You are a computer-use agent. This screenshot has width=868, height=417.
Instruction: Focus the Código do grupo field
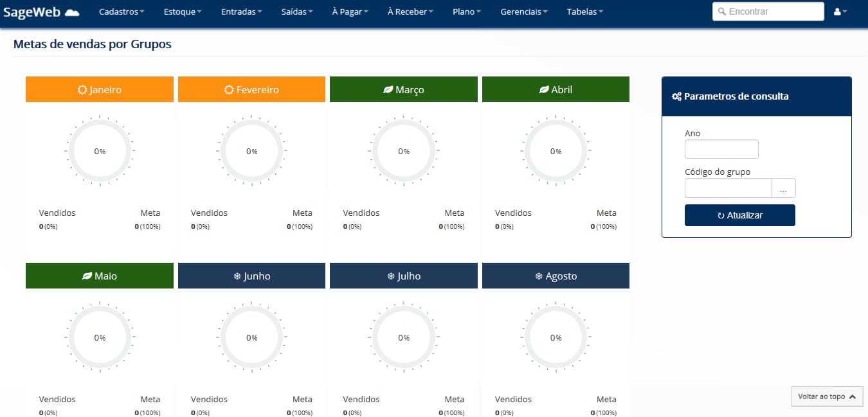(728, 188)
